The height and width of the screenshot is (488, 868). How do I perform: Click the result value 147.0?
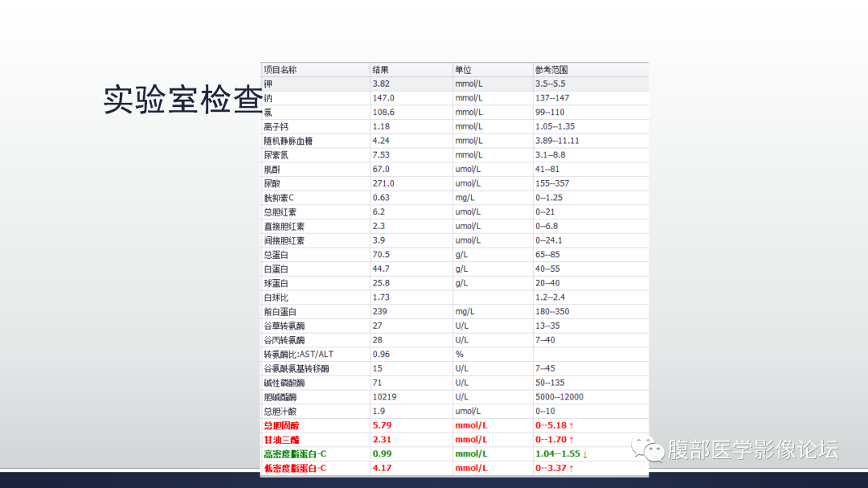(383, 98)
